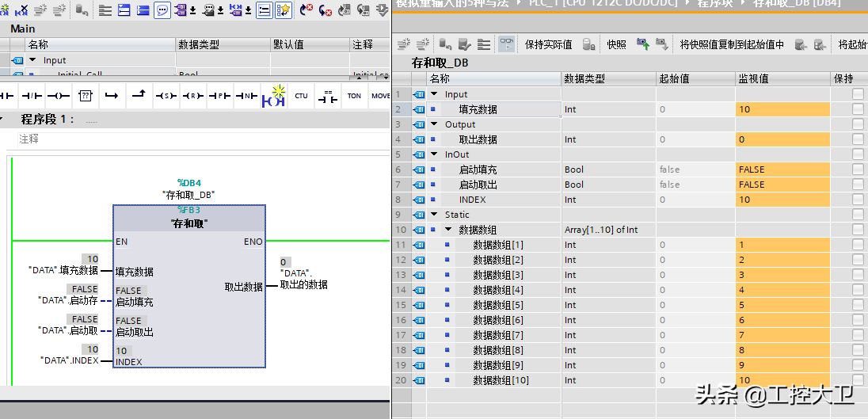Click the 快照 snapshot button
The image size is (868, 419).
(617, 44)
